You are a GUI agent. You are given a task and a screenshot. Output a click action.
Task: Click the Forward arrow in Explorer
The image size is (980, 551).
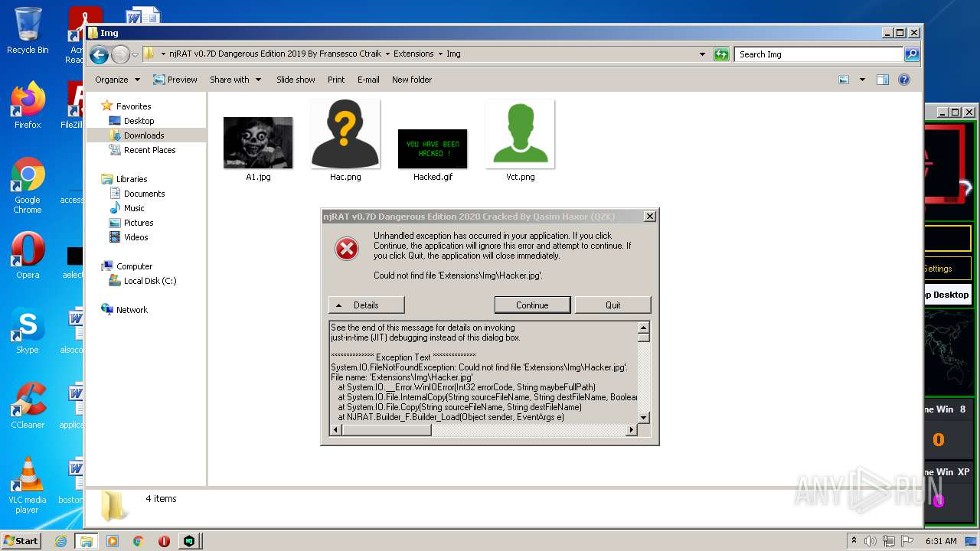click(x=120, y=54)
